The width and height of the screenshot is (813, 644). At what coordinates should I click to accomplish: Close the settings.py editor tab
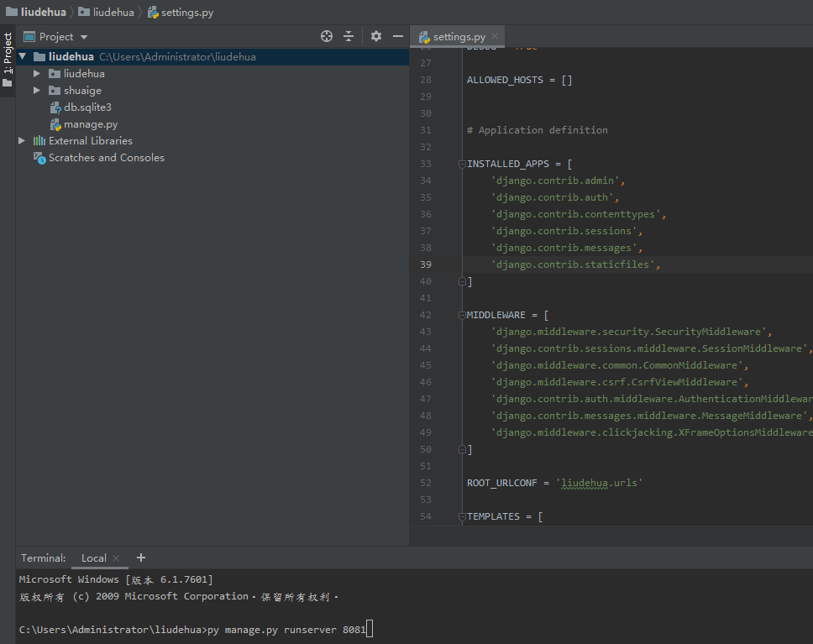point(495,36)
